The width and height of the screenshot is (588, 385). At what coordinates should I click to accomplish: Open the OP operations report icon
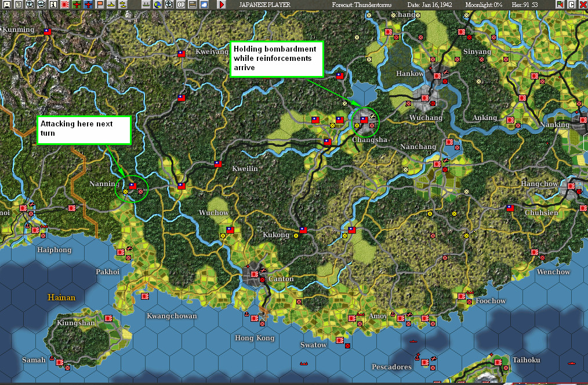pos(181,5)
